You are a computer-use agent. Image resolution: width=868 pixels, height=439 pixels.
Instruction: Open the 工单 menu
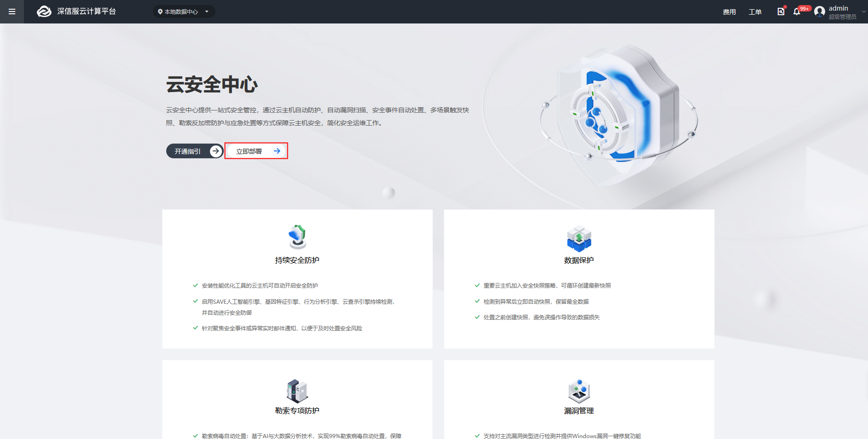(755, 12)
